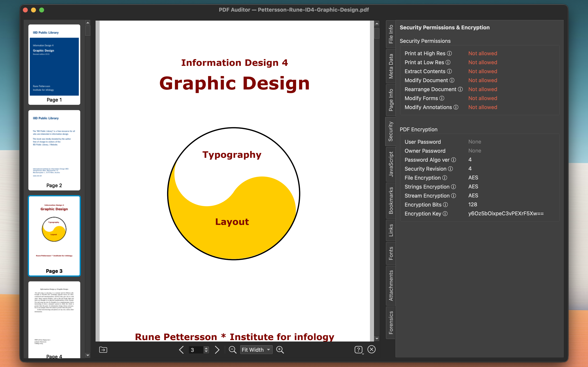Click the info icon beside Print at High Res
The width and height of the screenshot is (588, 367).
[x=450, y=53]
